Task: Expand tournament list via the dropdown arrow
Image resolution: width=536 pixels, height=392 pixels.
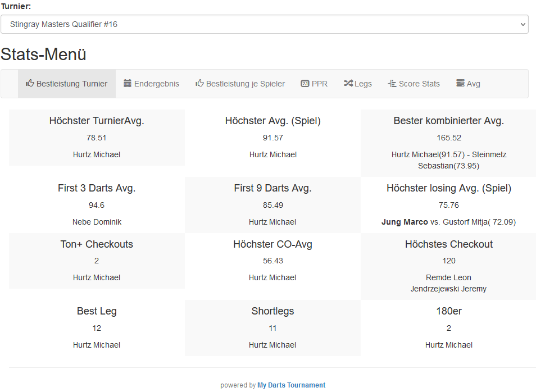Action: tap(523, 24)
